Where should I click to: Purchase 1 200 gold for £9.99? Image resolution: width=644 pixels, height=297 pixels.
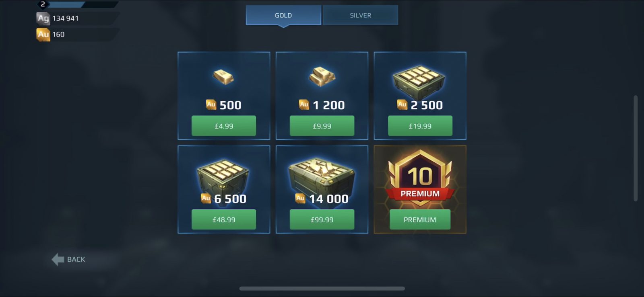[322, 126]
